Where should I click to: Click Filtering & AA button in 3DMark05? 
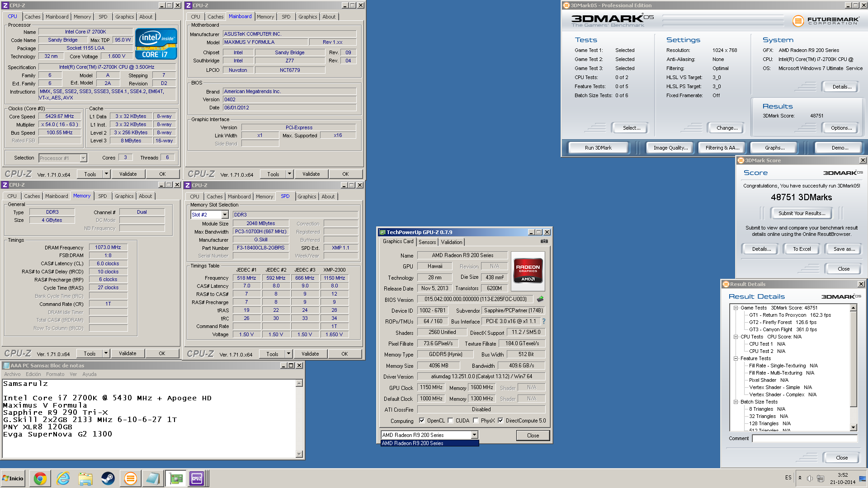(722, 148)
